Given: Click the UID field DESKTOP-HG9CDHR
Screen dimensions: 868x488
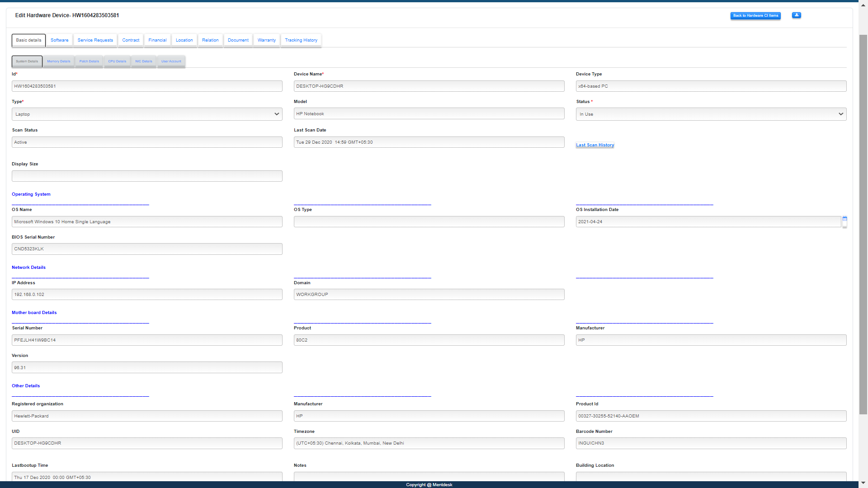Looking at the screenshot, I should [147, 443].
